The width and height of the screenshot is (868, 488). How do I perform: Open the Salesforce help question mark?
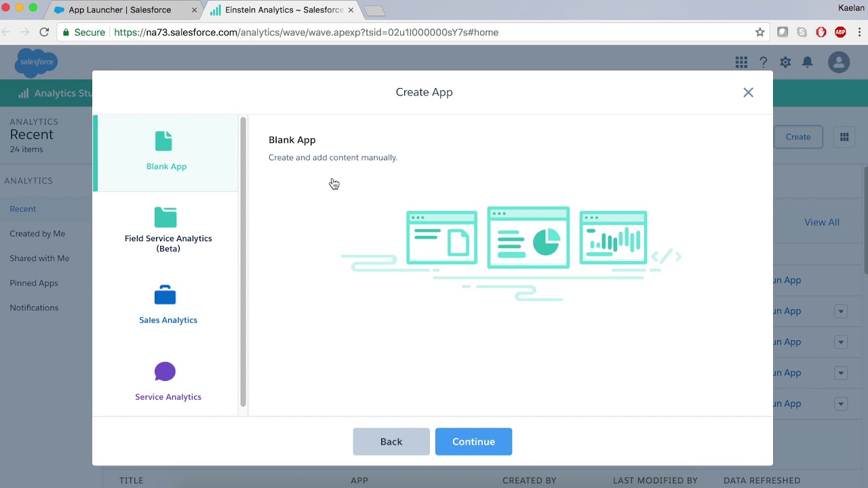point(763,62)
